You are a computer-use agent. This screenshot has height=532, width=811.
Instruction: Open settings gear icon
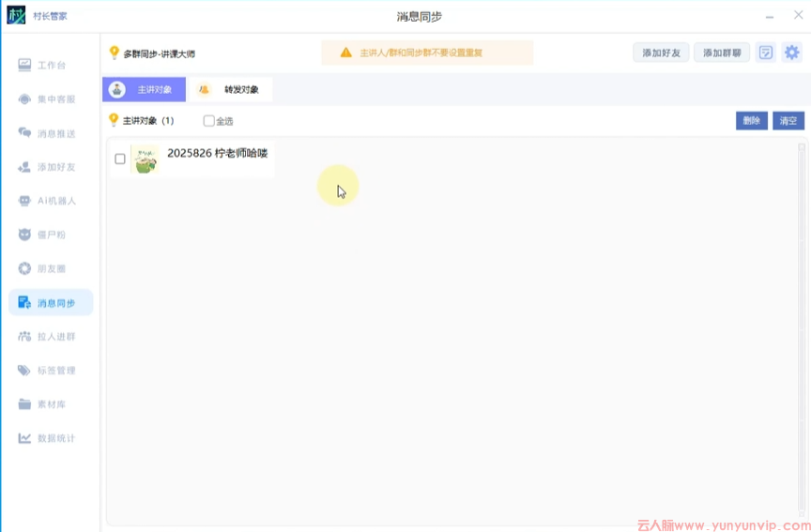tap(792, 53)
